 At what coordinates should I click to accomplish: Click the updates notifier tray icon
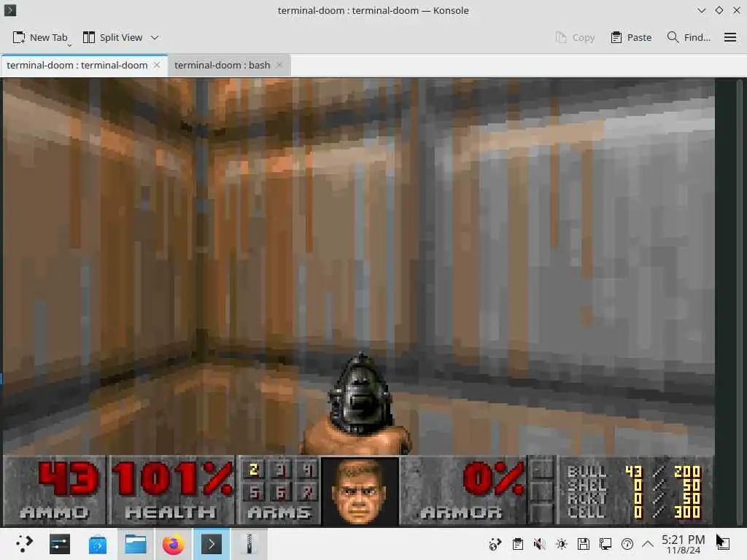pos(627,544)
